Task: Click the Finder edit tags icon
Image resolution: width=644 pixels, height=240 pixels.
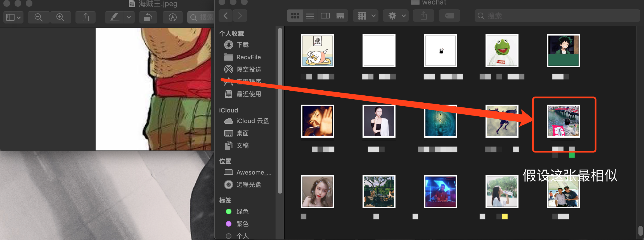Action: coord(449,16)
